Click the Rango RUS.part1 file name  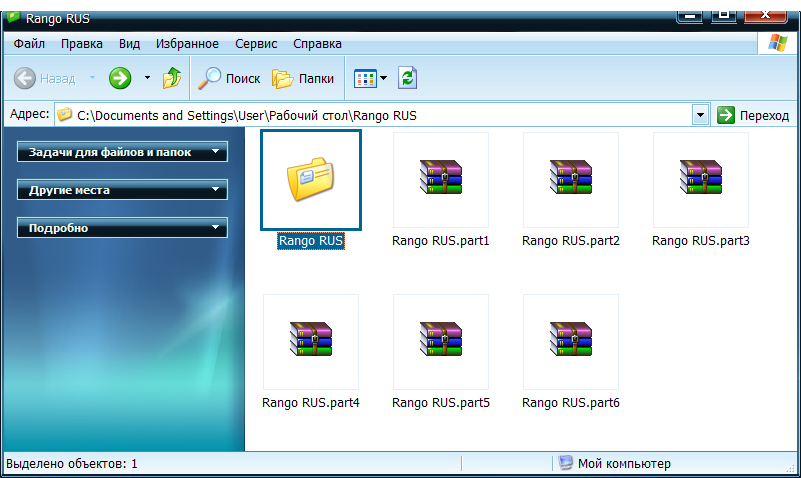click(x=441, y=241)
